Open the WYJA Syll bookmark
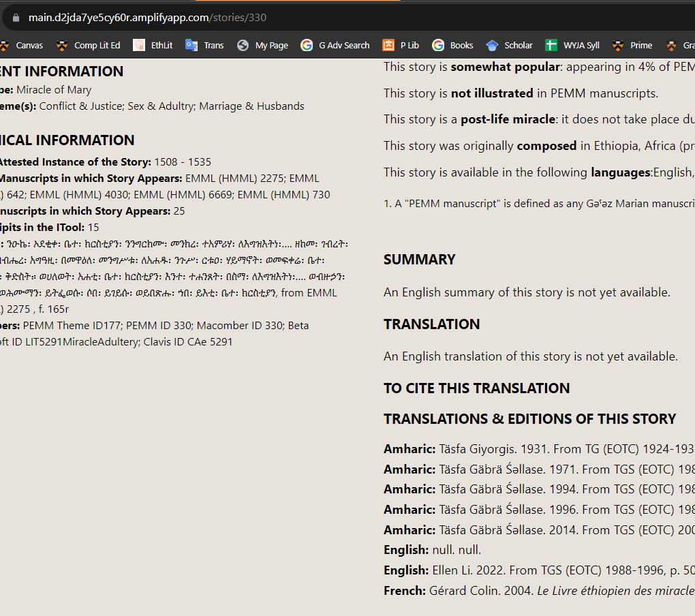Screen dimensions: 695x616 pyautogui.click(x=578, y=45)
